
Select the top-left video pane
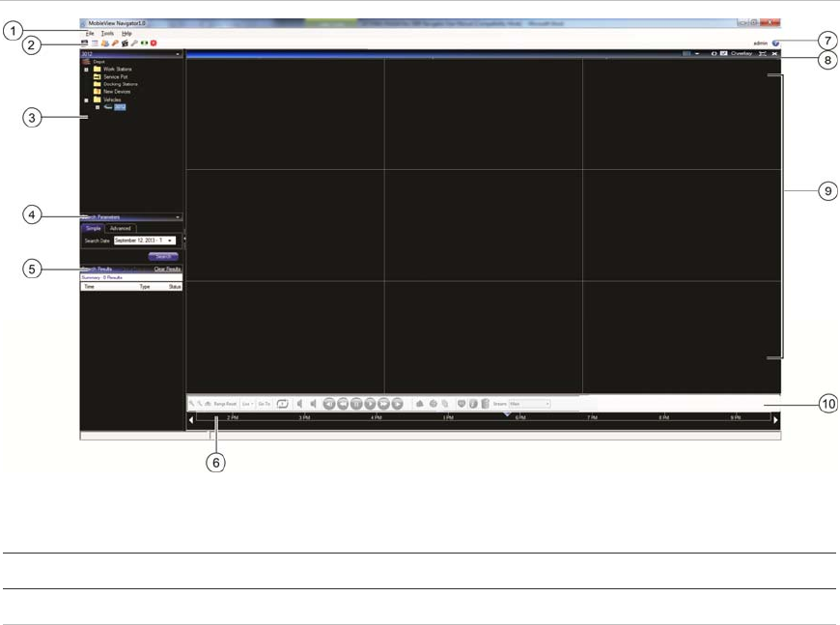click(x=285, y=114)
